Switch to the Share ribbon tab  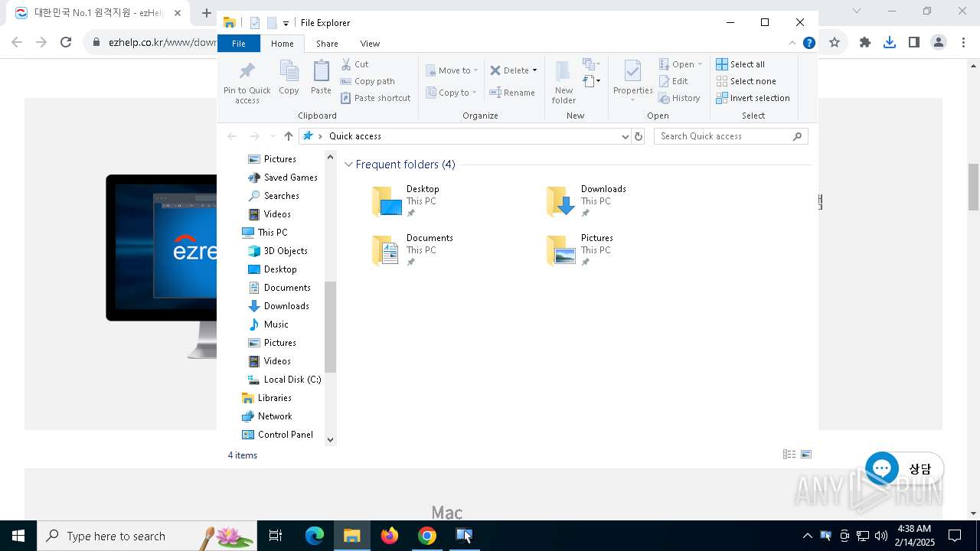[327, 44]
